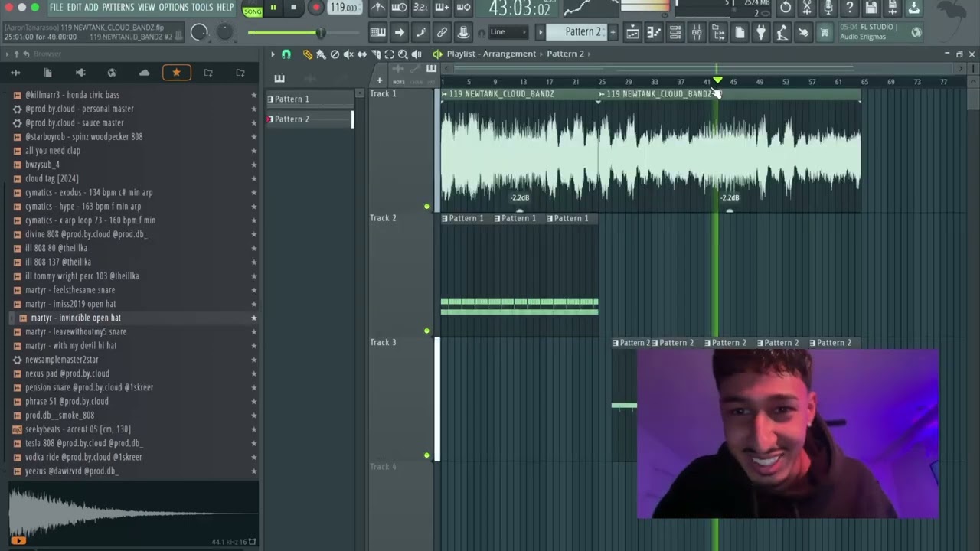Open the EDIT menu
The width and height of the screenshot is (980, 551).
[x=73, y=8]
